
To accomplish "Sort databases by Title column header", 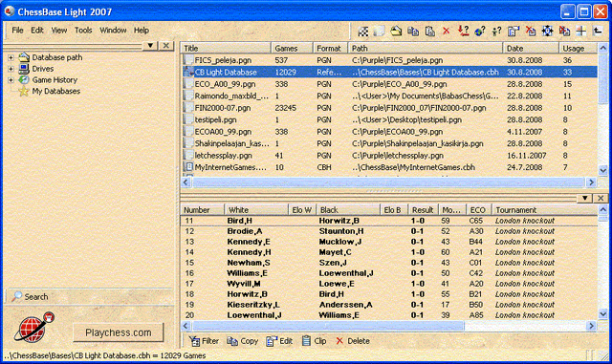I will 226,49.
